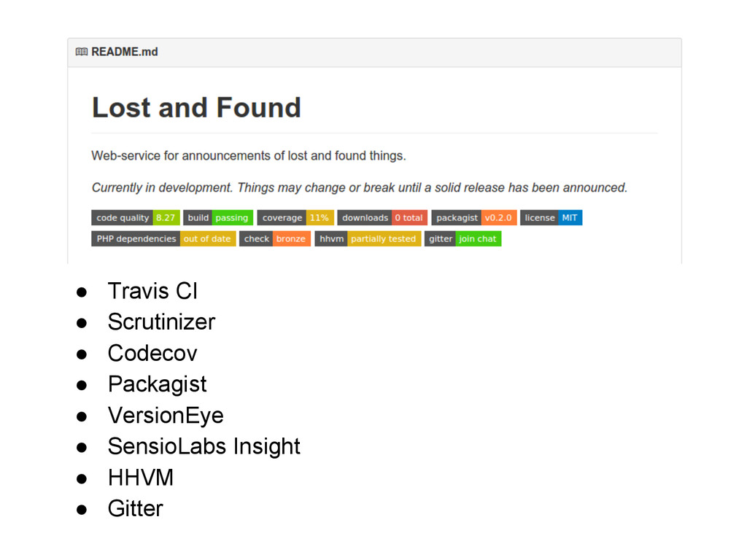Screen dimensions: 747x560
Task: Click the README.md book icon
Action: tap(82, 52)
